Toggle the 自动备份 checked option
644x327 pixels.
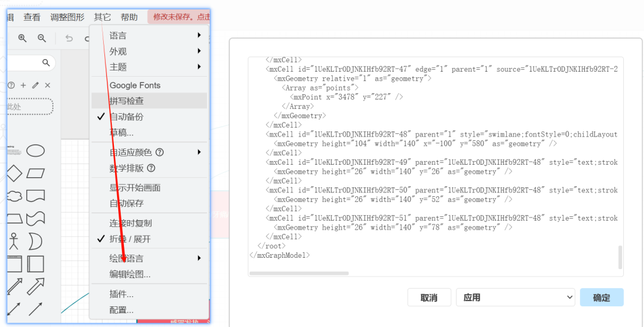point(126,117)
